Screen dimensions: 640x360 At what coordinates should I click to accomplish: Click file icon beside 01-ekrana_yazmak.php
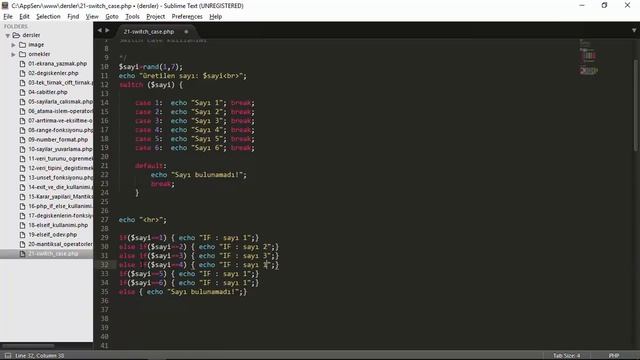22,64
